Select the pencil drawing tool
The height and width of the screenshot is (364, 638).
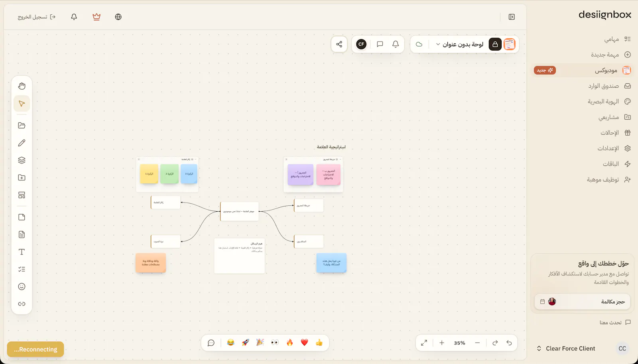pos(22,143)
